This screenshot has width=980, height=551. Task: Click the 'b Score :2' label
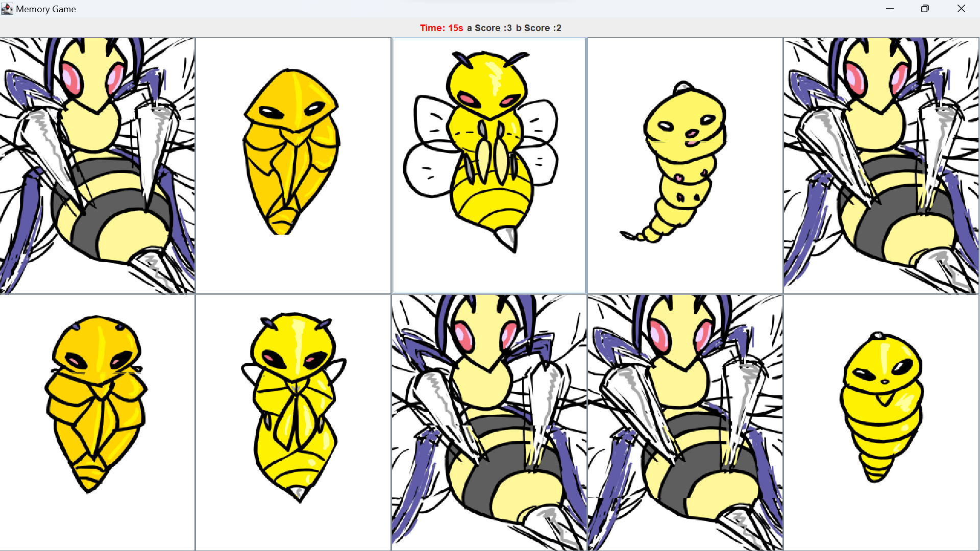coord(538,28)
